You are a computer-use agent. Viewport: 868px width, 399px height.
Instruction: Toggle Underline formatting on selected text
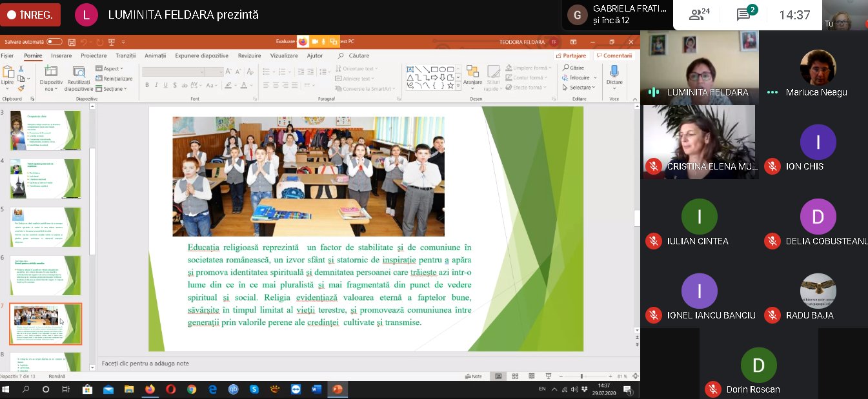pyautogui.click(x=165, y=84)
